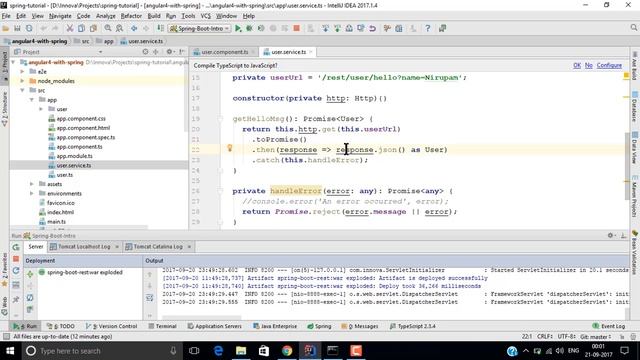Open the Terminal tool window
The image size is (640, 360).
pos(162,326)
